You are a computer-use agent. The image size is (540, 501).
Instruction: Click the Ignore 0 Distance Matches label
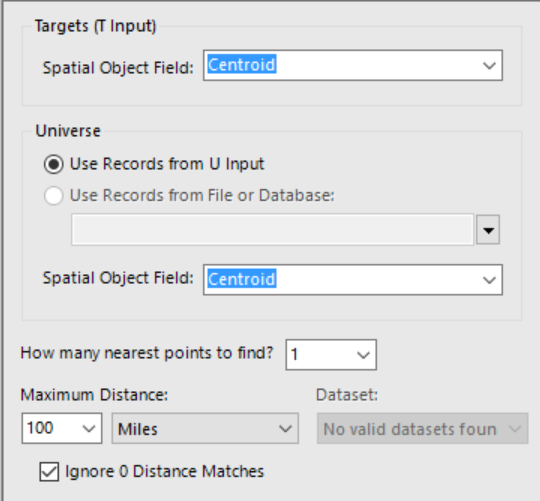165,471
